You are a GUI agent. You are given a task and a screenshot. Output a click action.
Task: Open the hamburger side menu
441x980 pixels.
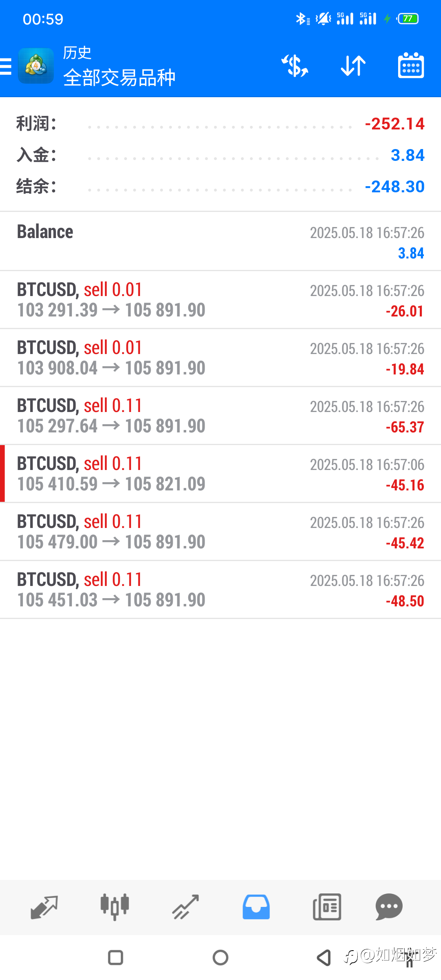6,66
